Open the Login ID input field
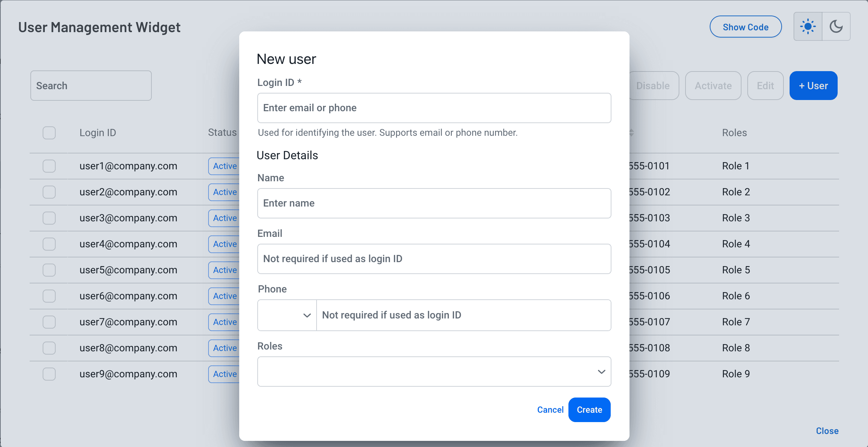Image resolution: width=868 pixels, height=447 pixels. point(433,107)
